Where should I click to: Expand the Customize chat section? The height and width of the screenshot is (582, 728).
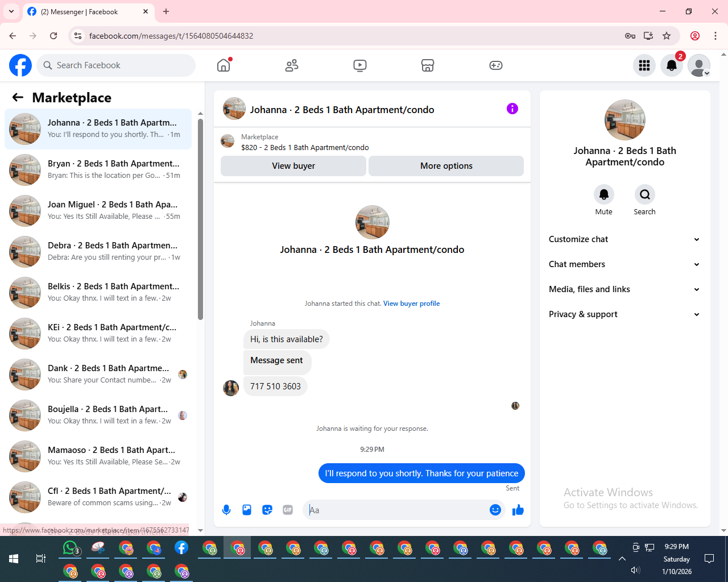pos(624,239)
